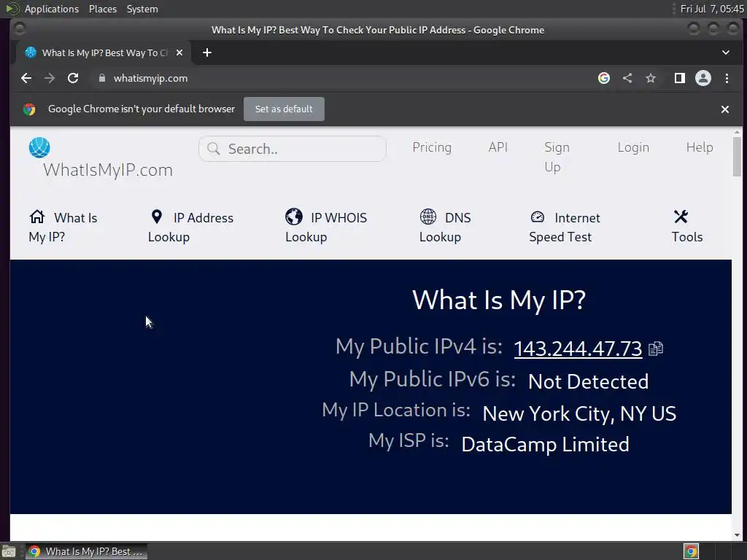
Task: Open Chrome three-dot menu
Action: (x=727, y=78)
